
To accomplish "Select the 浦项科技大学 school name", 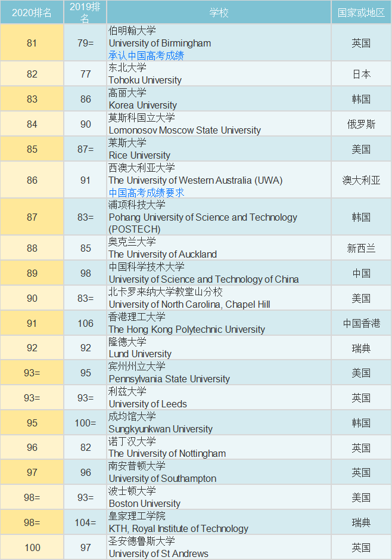I will click(137, 205).
